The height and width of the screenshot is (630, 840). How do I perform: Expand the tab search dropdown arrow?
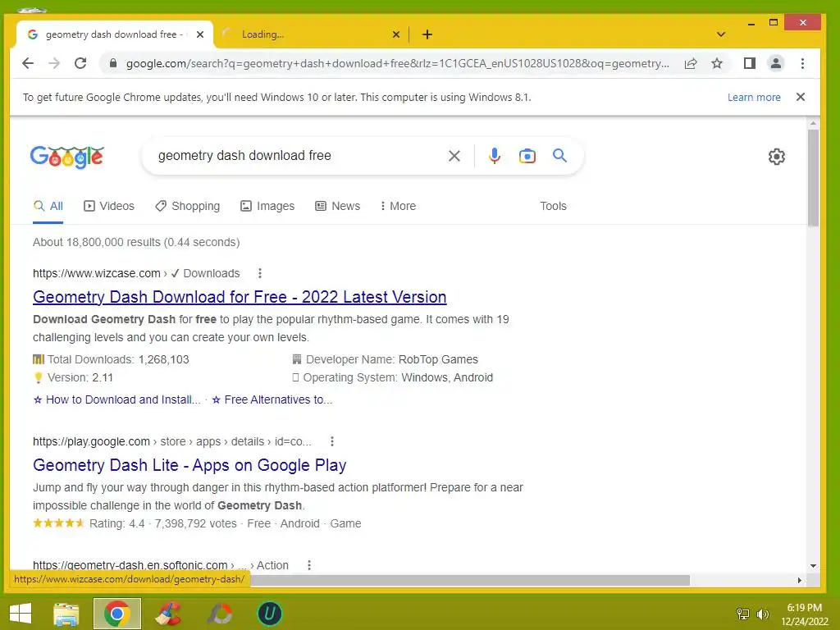coord(721,34)
